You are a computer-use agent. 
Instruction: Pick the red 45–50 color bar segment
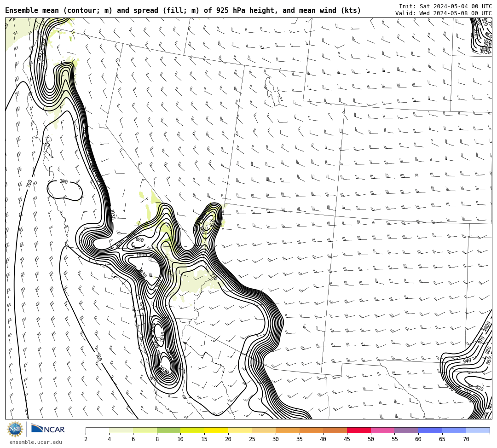tap(359, 430)
